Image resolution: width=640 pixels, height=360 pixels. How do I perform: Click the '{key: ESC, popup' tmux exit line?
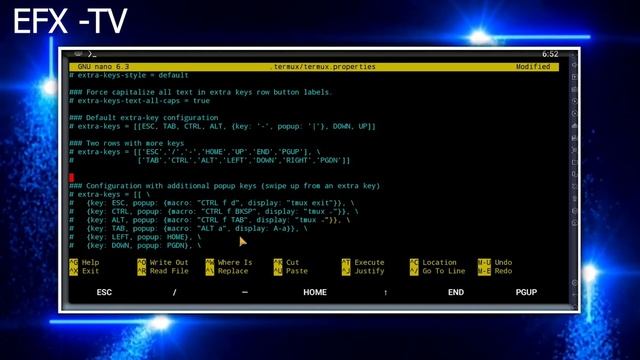click(x=212, y=203)
